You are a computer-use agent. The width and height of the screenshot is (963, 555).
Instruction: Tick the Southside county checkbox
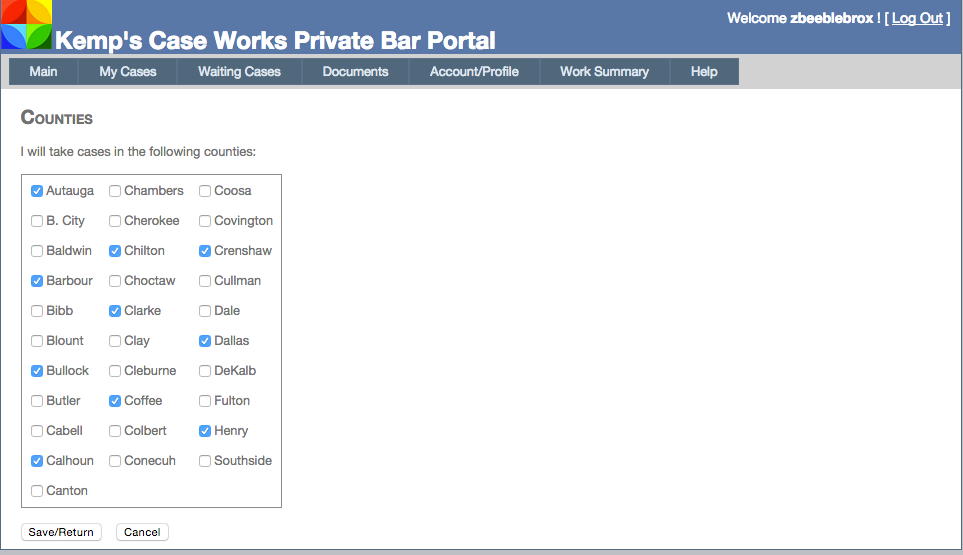pyautogui.click(x=205, y=461)
